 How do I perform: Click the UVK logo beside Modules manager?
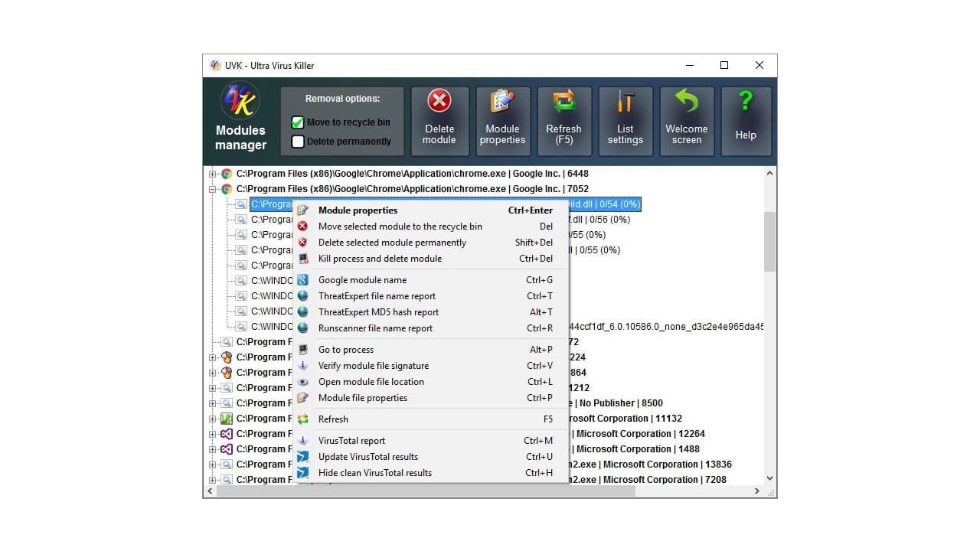(x=240, y=100)
